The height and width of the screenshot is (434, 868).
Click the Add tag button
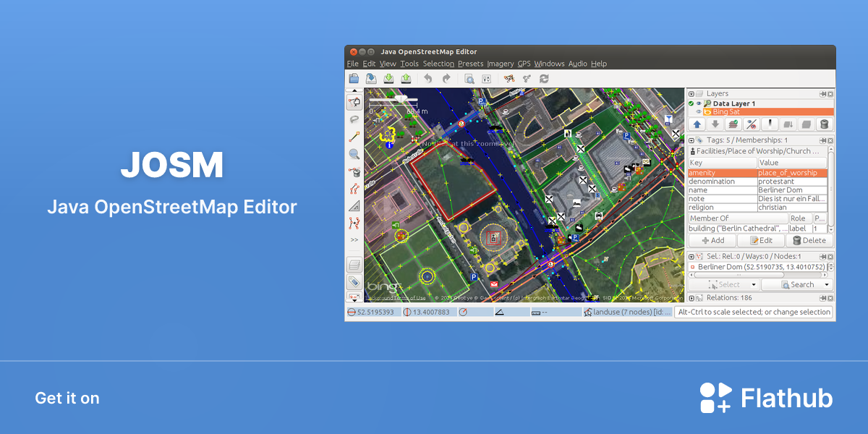(x=712, y=241)
